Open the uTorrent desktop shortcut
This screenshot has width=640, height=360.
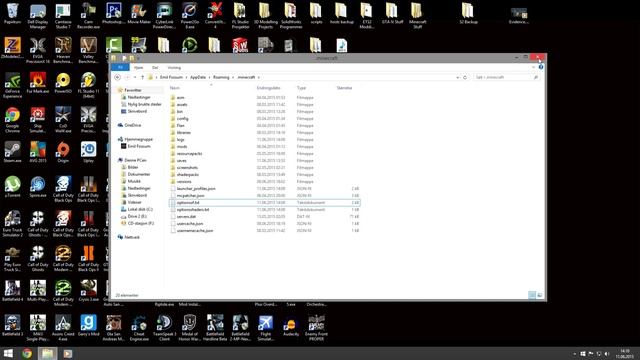[12, 187]
